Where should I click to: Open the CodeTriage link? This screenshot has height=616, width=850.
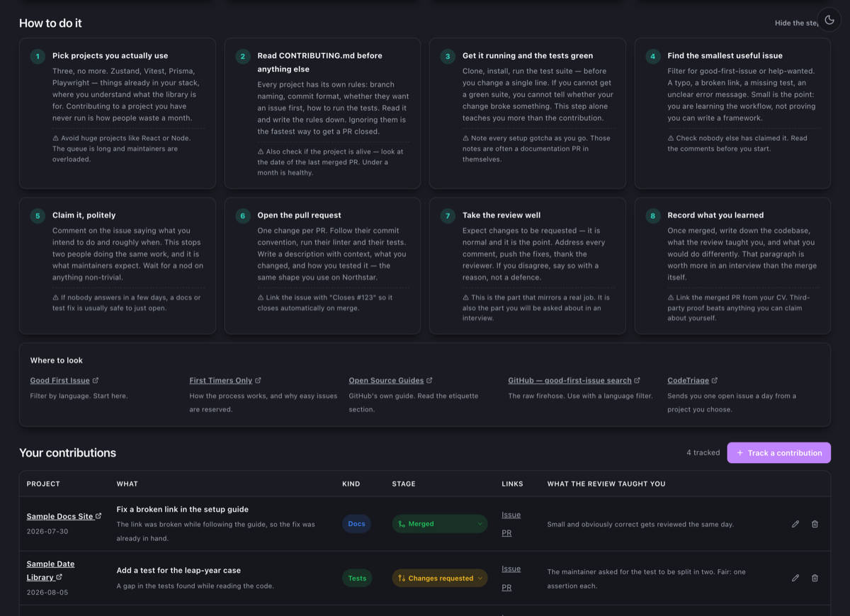688,380
